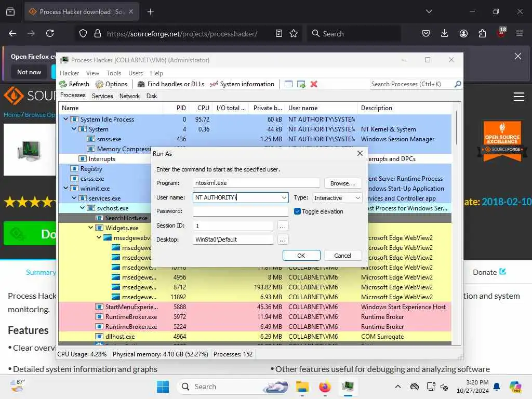Click Browse button in Run As dialog
The height and width of the screenshot is (399, 532).
343,183
